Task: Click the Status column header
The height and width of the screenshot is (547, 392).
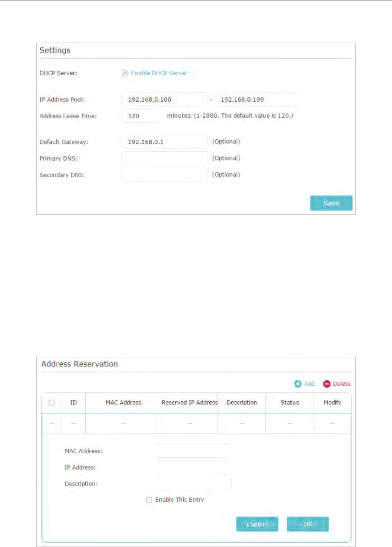Action: pyautogui.click(x=290, y=403)
